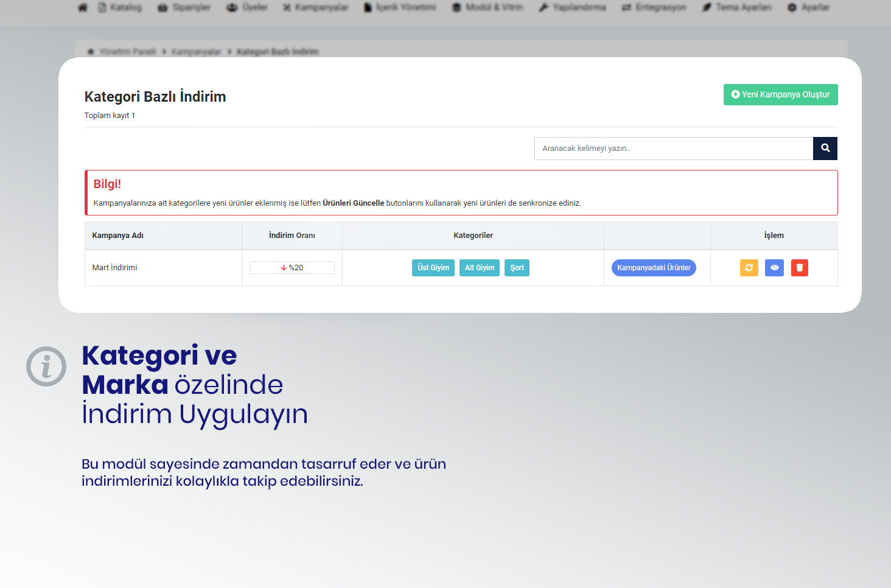Open the Siparişler menu
The width and height of the screenshot is (891, 588).
click(184, 8)
